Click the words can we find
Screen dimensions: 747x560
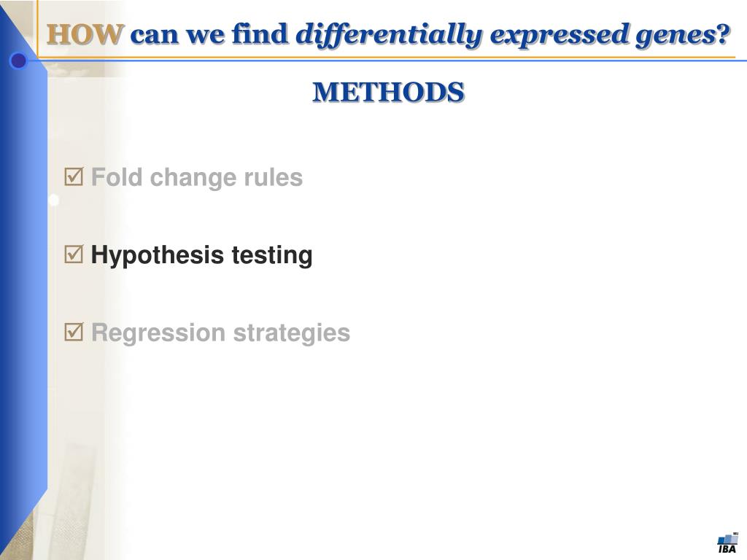(209, 35)
